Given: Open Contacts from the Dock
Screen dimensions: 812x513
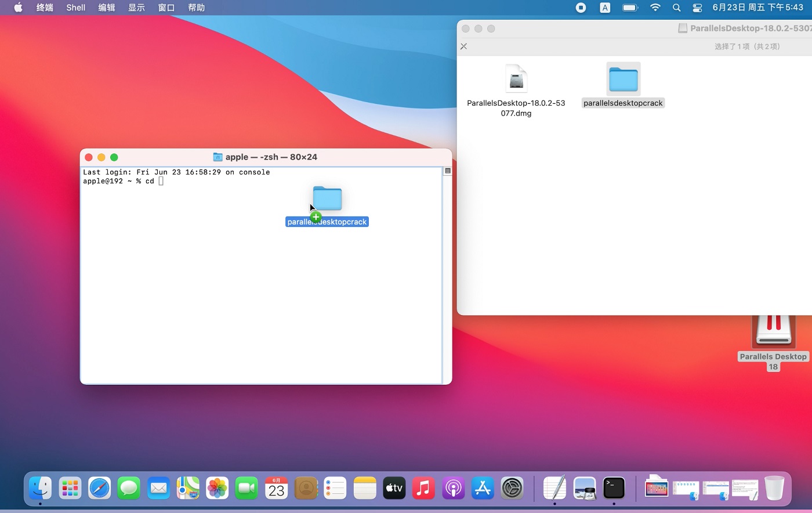Looking at the screenshot, I should (x=306, y=488).
